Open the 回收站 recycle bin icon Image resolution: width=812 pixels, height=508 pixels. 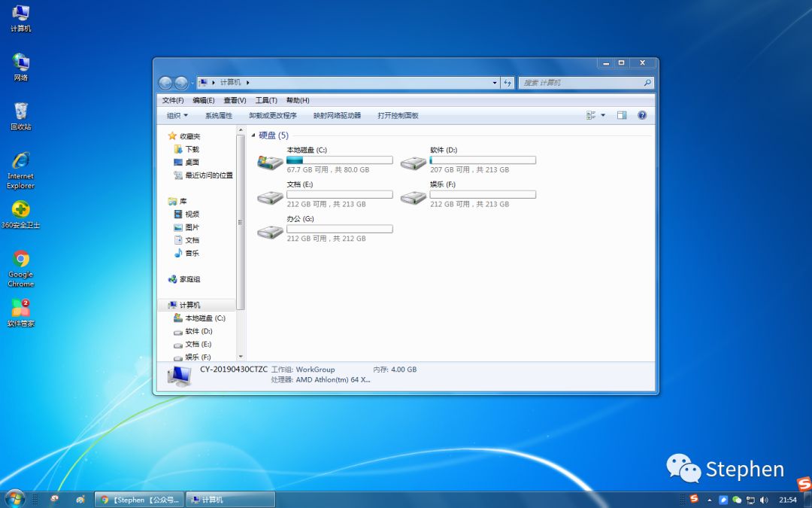(x=21, y=116)
